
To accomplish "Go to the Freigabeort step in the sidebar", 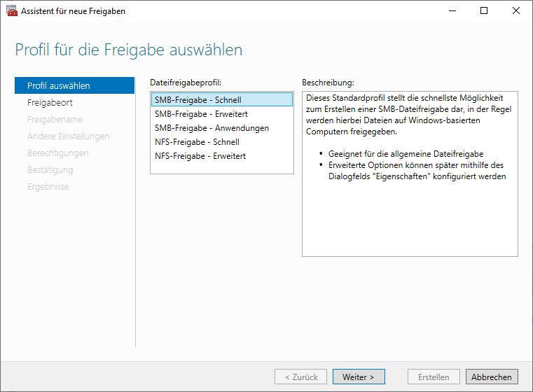I will [x=50, y=102].
